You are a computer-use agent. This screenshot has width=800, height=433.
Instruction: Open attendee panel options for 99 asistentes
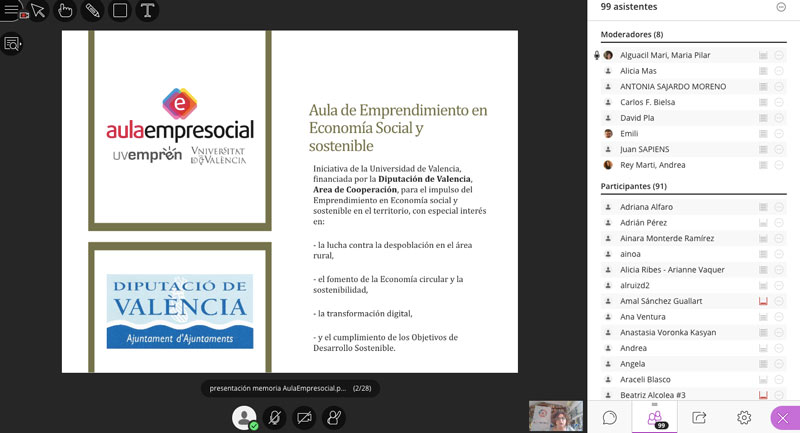coord(781,7)
